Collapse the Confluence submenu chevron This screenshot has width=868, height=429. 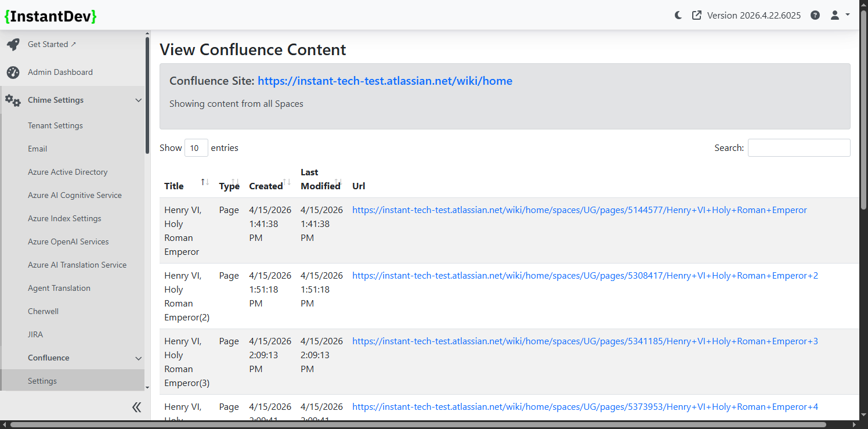[138, 358]
